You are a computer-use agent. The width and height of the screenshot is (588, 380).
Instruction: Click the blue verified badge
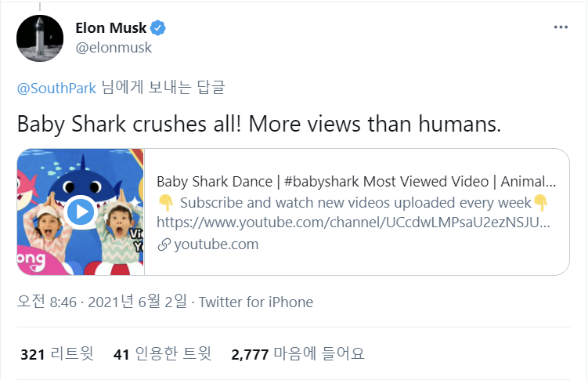pyautogui.click(x=158, y=29)
